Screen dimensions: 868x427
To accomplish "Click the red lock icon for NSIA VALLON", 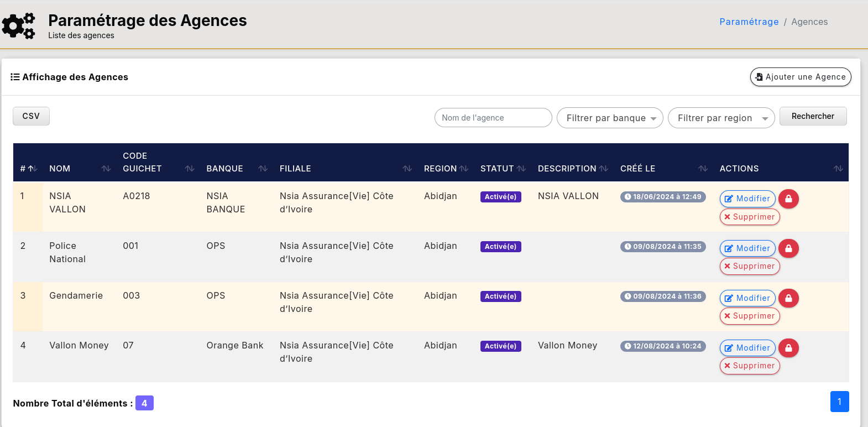I will [788, 199].
